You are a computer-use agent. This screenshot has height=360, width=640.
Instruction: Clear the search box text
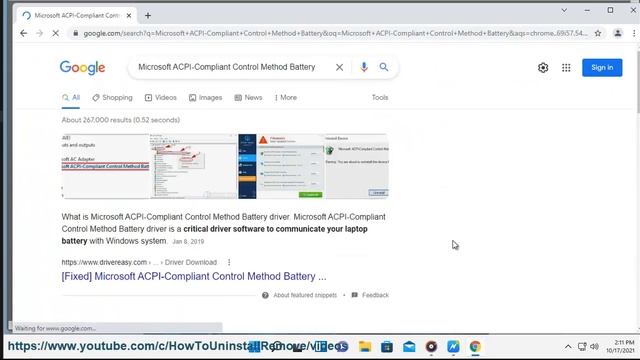[339, 67]
